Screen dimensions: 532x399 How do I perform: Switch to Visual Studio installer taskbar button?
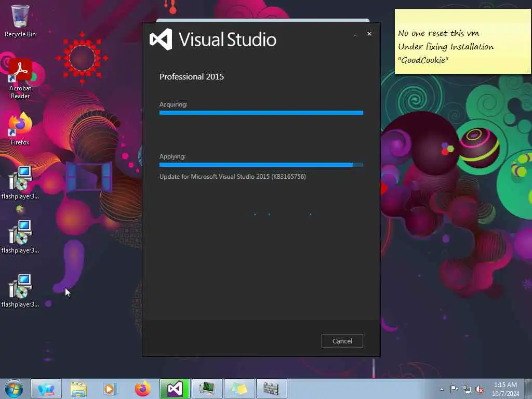[x=175, y=389]
